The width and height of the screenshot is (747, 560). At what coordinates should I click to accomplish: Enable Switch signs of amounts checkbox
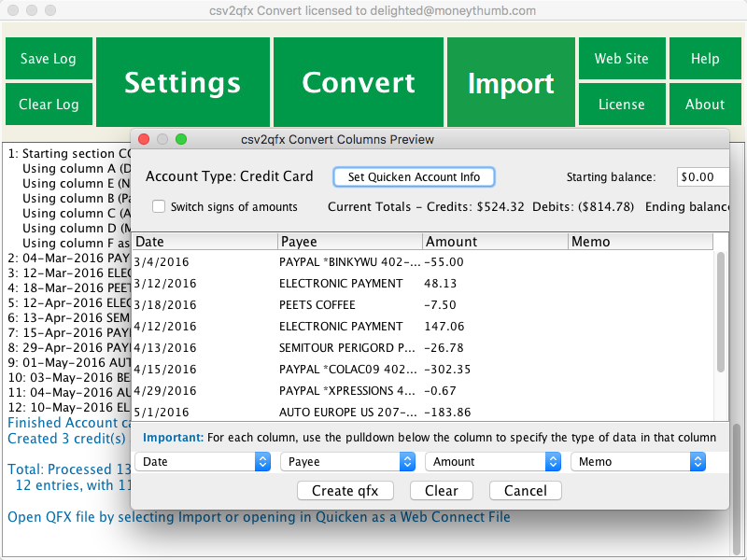(x=159, y=206)
